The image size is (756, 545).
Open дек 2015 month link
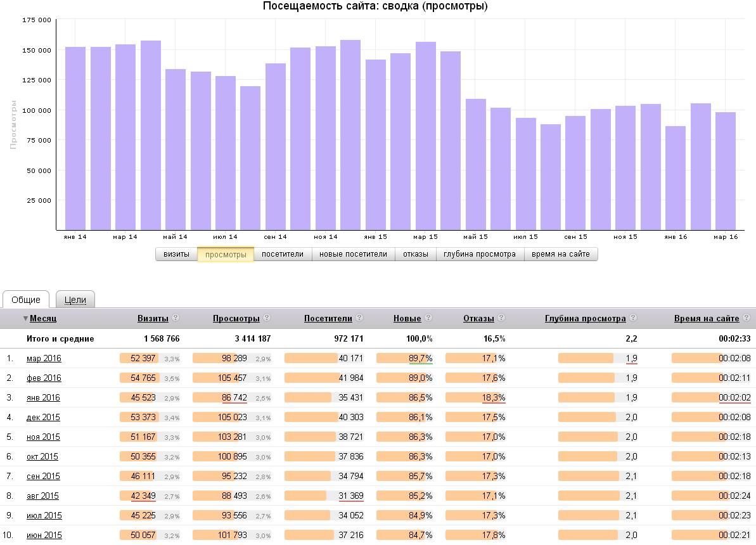coord(43,417)
